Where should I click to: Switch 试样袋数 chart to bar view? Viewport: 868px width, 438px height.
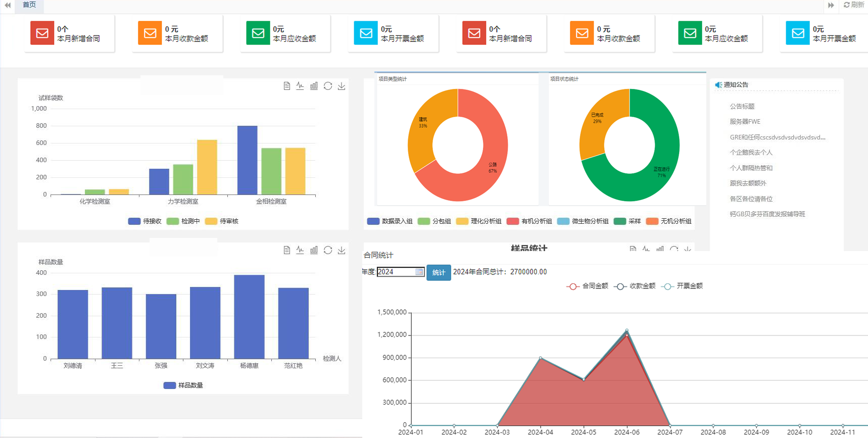[314, 86]
